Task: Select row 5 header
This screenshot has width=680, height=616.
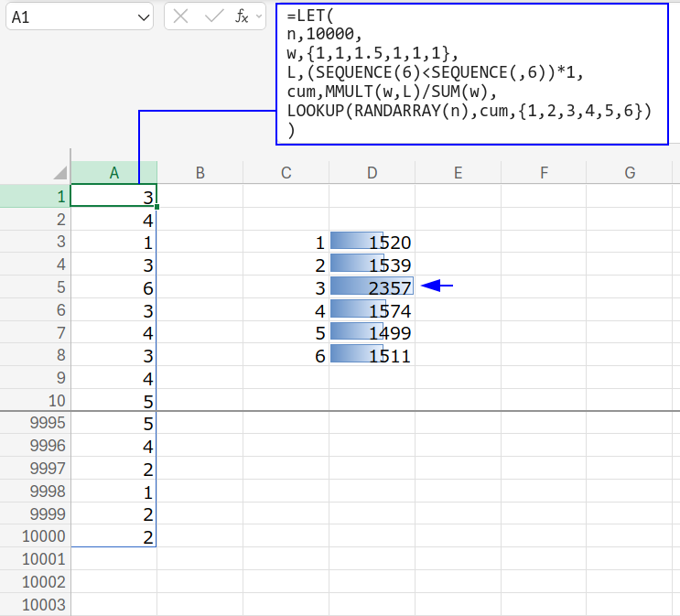Action: 35,287
